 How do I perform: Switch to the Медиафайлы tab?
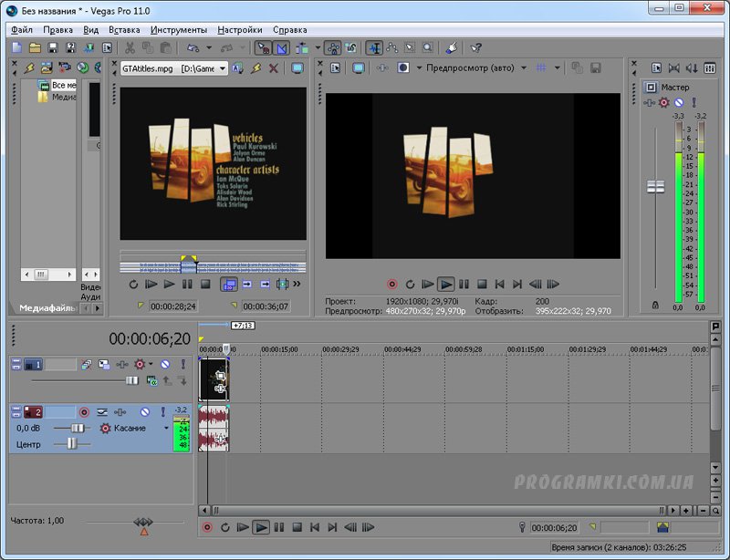[x=47, y=308]
